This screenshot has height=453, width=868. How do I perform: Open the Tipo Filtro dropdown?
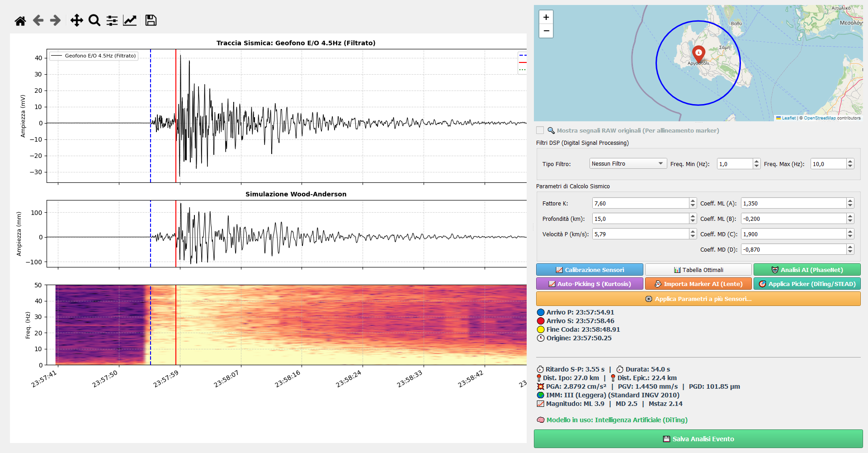click(x=628, y=163)
